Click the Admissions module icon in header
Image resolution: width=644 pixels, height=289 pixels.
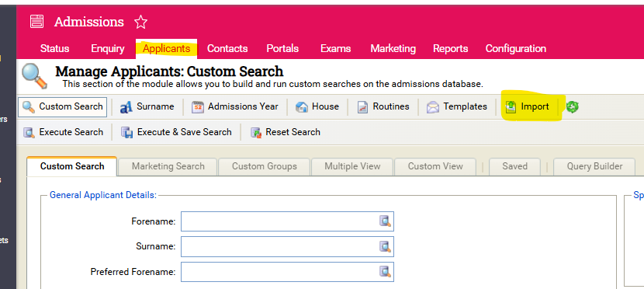click(x=37, y=22)
